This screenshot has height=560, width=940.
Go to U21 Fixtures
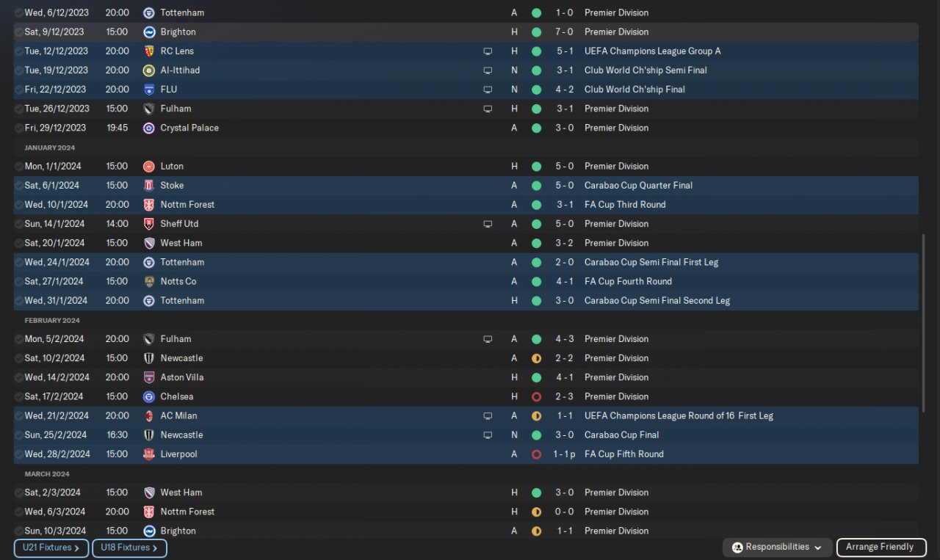tap(51, 548)
